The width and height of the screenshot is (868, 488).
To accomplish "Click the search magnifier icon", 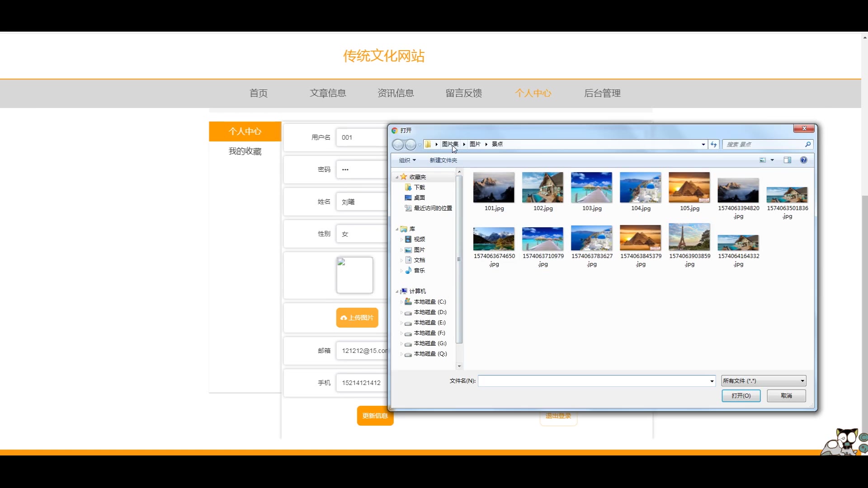I will pyautogui.click(x=807, y=144).
